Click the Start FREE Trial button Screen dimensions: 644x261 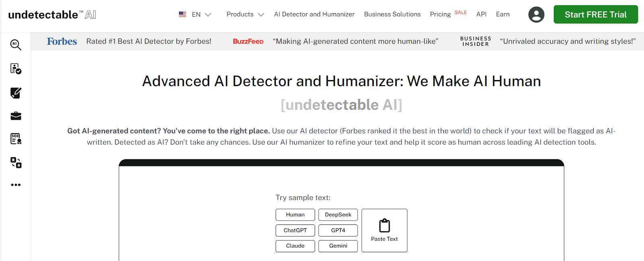tap(596, 14)
